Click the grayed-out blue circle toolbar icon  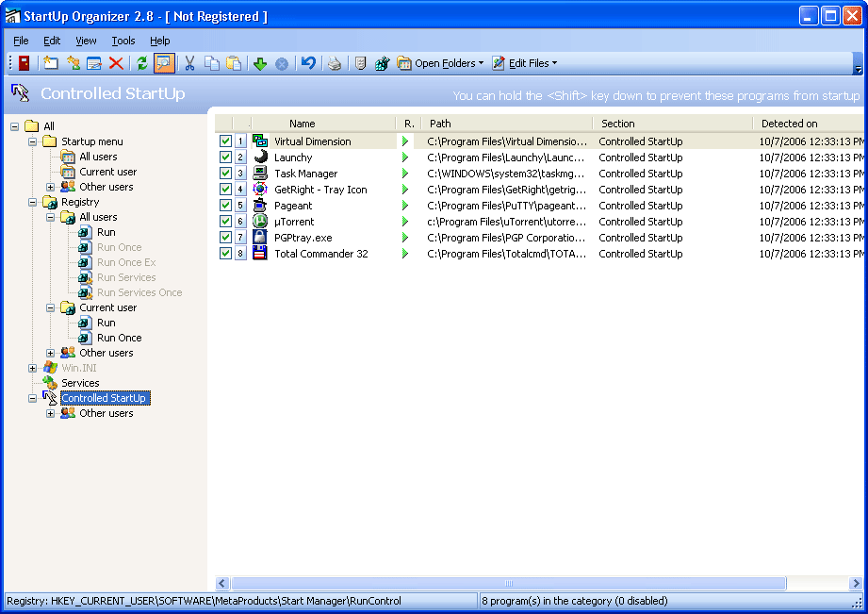click(282, 64)
